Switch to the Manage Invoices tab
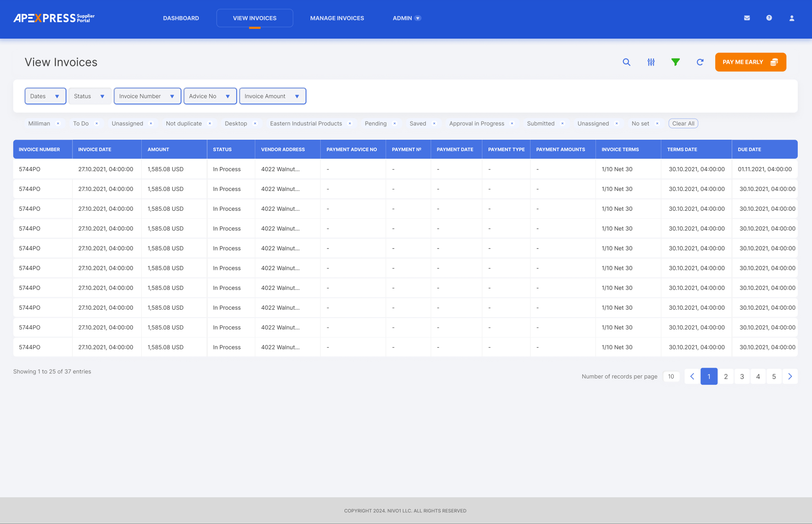The width and height of the screenshot is (812, 524). click(337, 18)
